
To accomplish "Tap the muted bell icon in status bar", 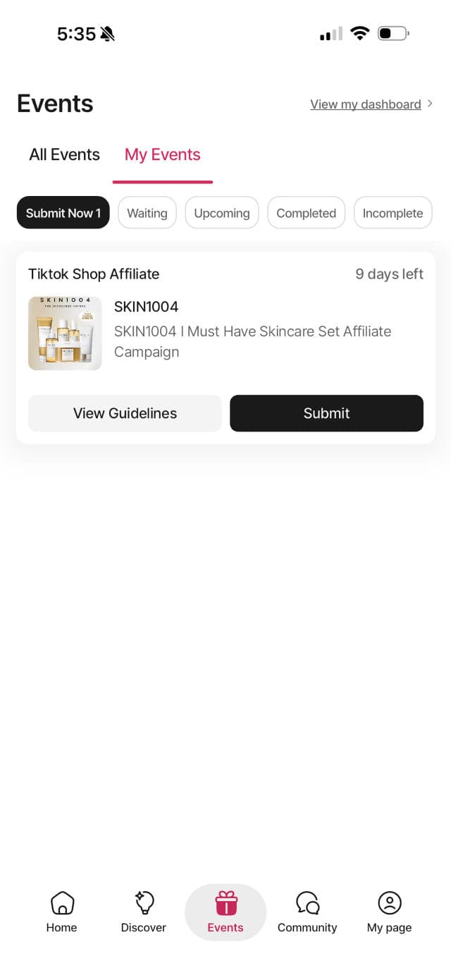I will click(107, 34).
